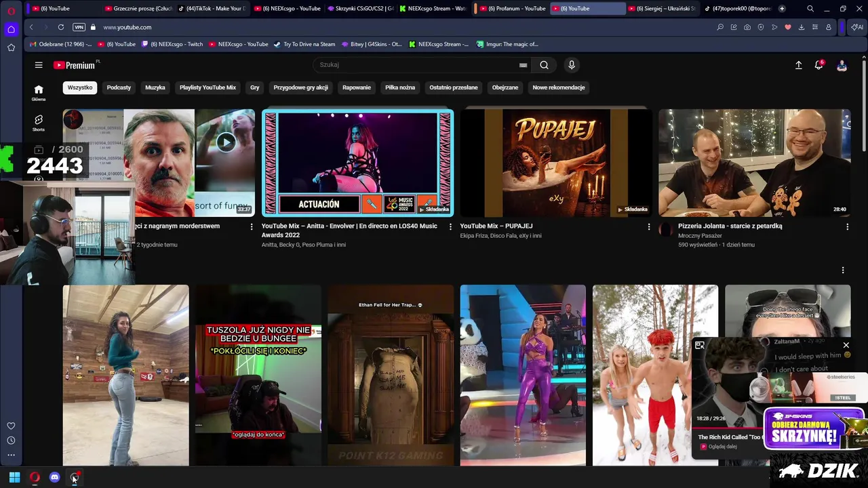Open Opera sidebar bookmarks star icon

click(x=11, y=47)
